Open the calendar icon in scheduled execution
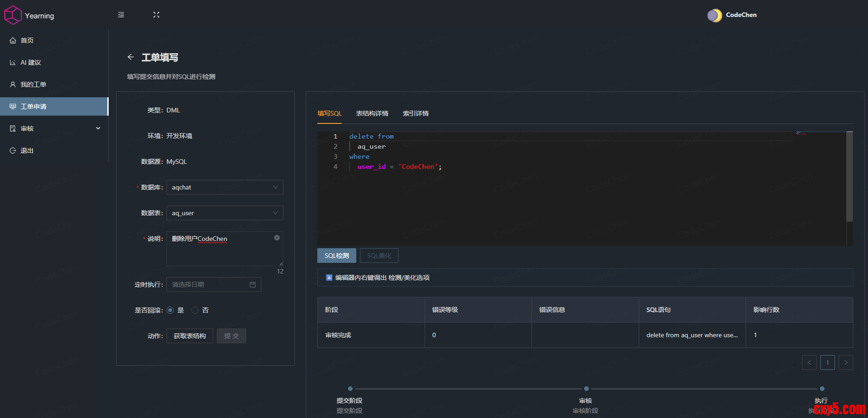This screenshot has width=868, height=418. 253,284
